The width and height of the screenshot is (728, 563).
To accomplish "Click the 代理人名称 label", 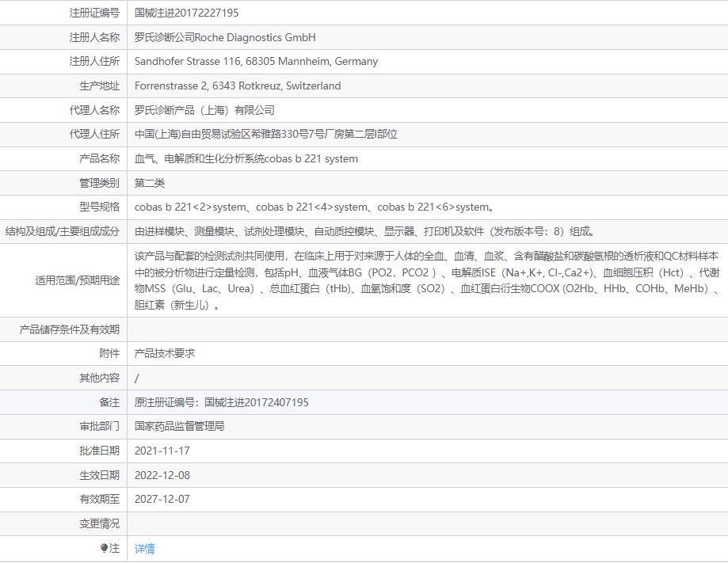I will pyautogui.click(x=94, y=111).
